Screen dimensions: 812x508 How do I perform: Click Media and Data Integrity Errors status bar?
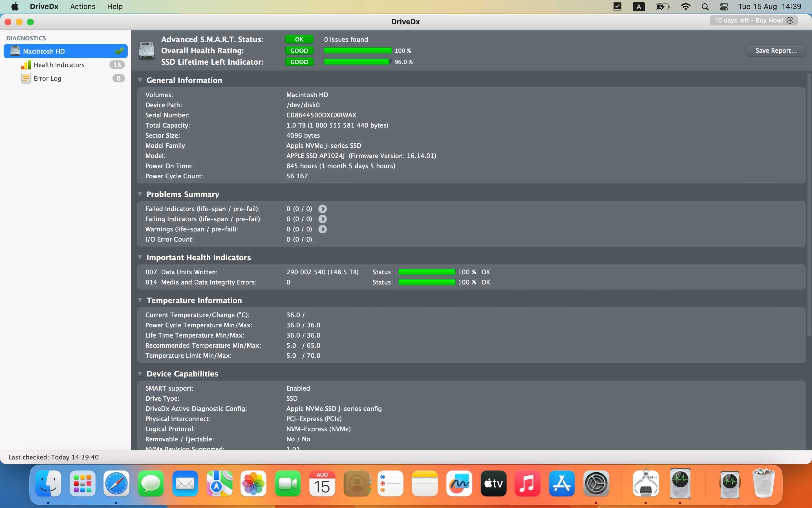click(x=427, y=282)
